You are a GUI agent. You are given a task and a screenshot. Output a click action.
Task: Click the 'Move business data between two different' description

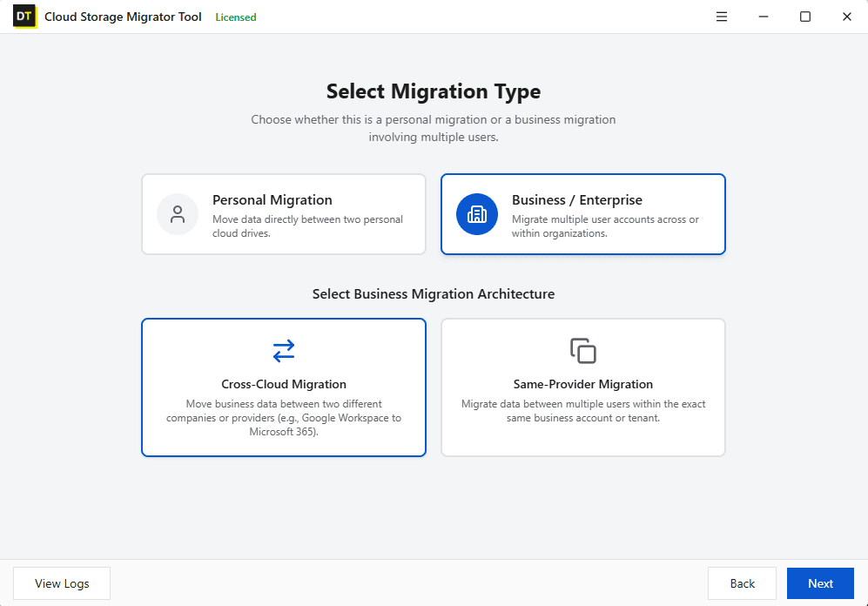pyautogui.click(x=284, y=418)
